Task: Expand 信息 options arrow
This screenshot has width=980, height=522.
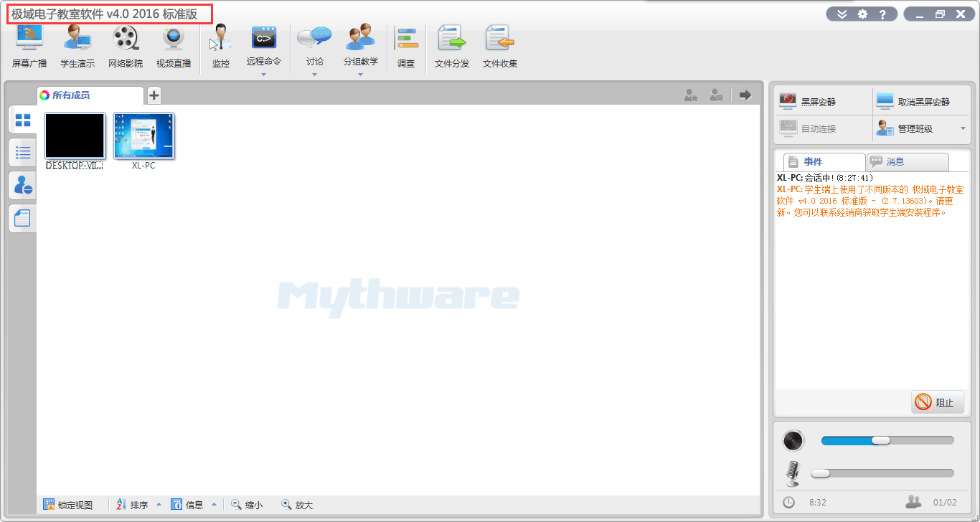Action: point(214,505)
